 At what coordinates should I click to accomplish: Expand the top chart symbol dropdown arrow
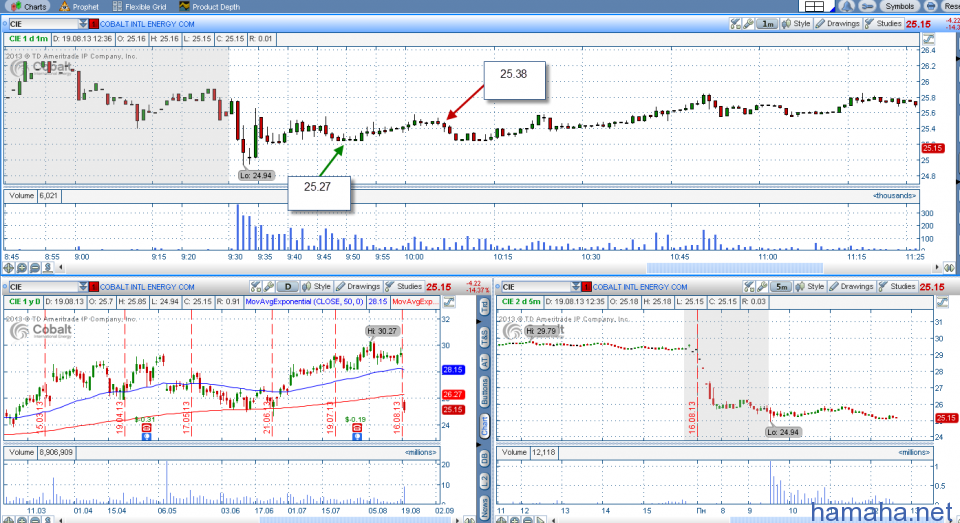point(83,24)
